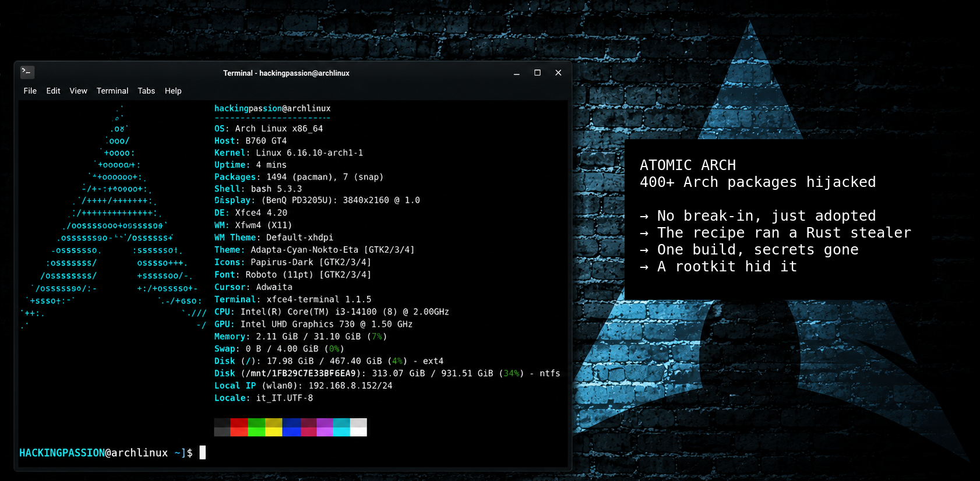Viewport: 980px width, 481px height.
Task: Click the Memory 2.11 GiB line
Action: tap(301, 337)
